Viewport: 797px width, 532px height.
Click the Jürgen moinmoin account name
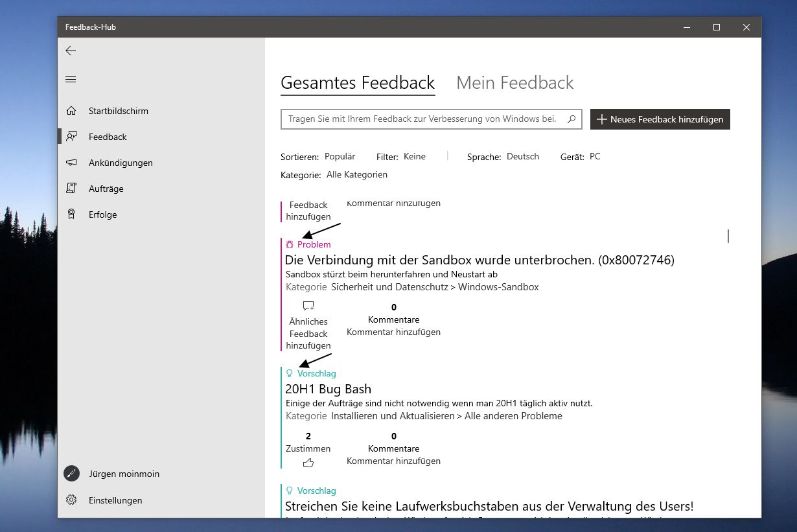(x=124, y=474)
